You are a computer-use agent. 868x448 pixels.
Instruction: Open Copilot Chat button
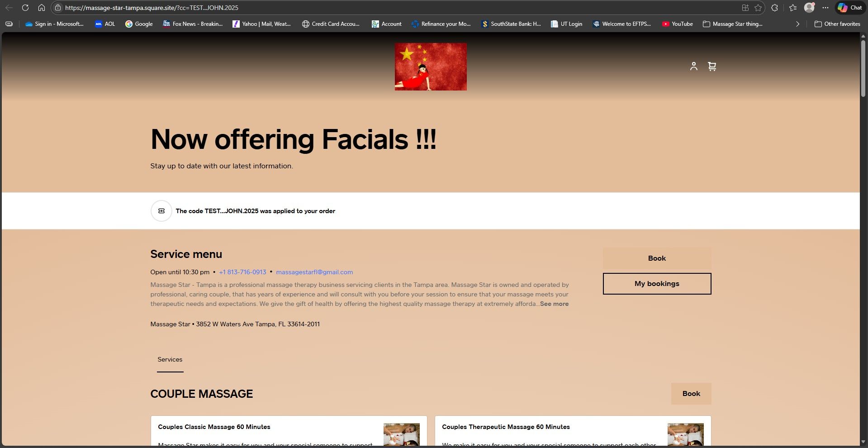coord(850,8)
